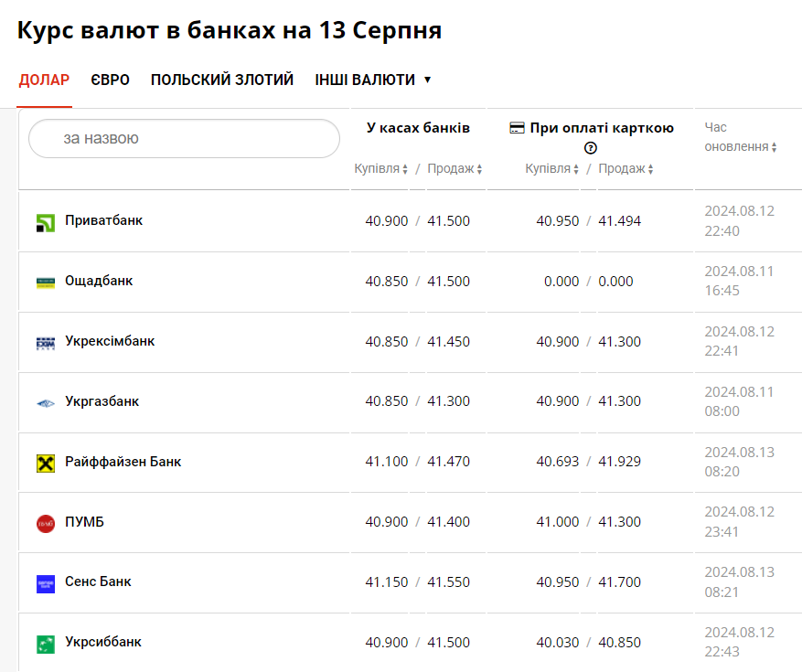Select the Долар tab
The image size is (802, 672).
(44, 80)
